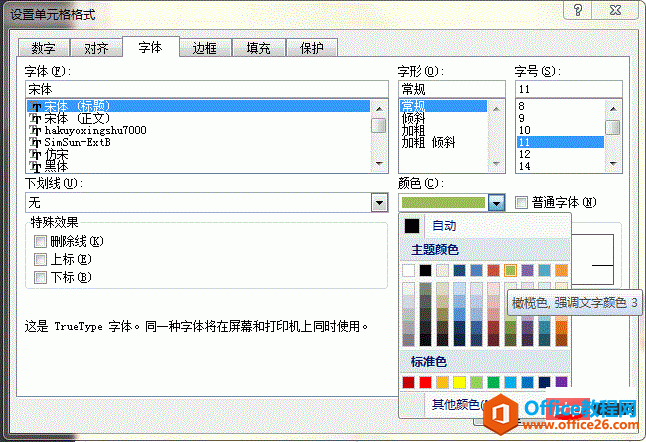Select font size 9
The height and width of the screenshot is (442, 646).
tap(560, 119)
